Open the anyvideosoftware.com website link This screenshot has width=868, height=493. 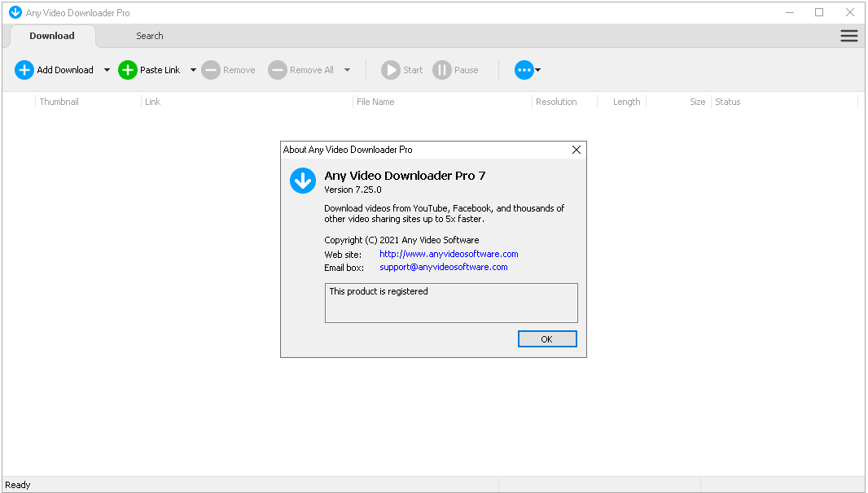(x=449, y=254)
